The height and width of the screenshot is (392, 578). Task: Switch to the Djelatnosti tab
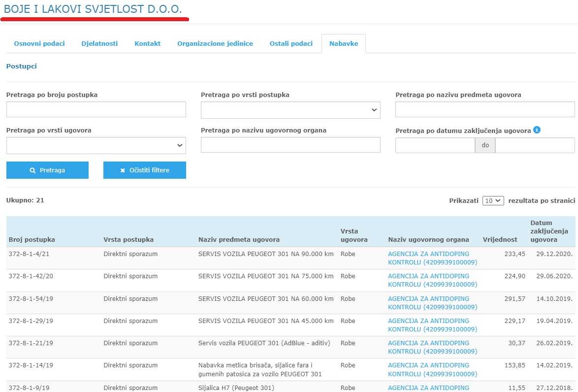tap(99, 43)
